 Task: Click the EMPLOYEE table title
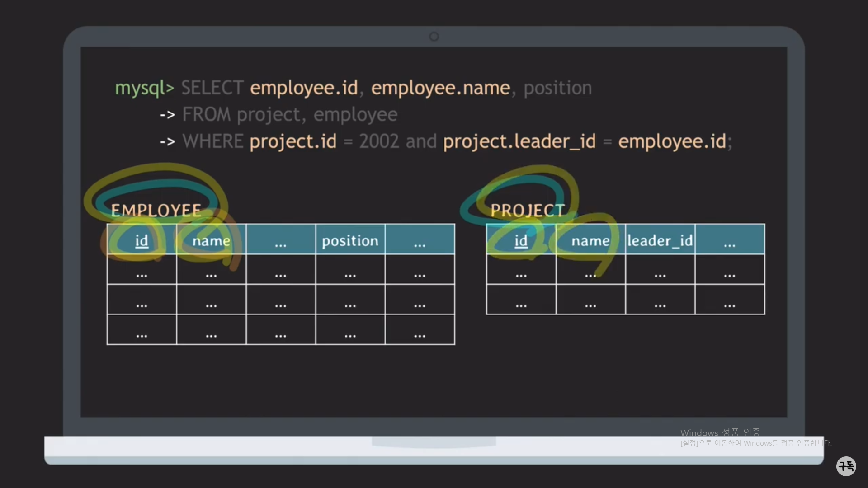[x=156, y=211]
